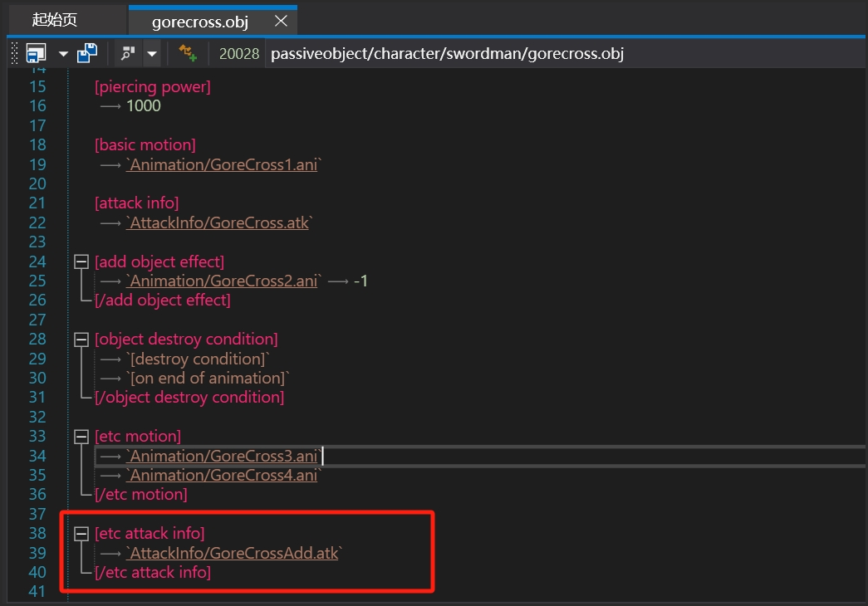
Task: Click the file path field in toolbar
Action: [447, 54]
